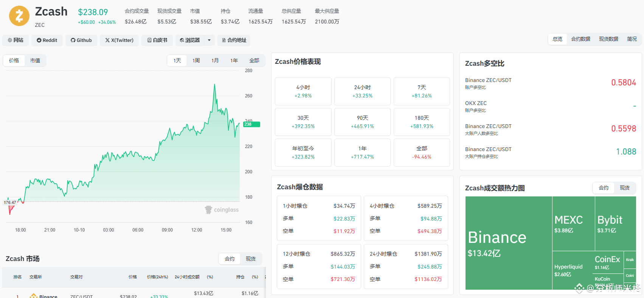Open the 合约数据 tab

click(x=580, y=39)
